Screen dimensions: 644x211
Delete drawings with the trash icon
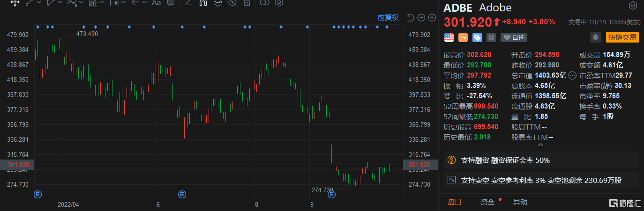pos(246,2)
